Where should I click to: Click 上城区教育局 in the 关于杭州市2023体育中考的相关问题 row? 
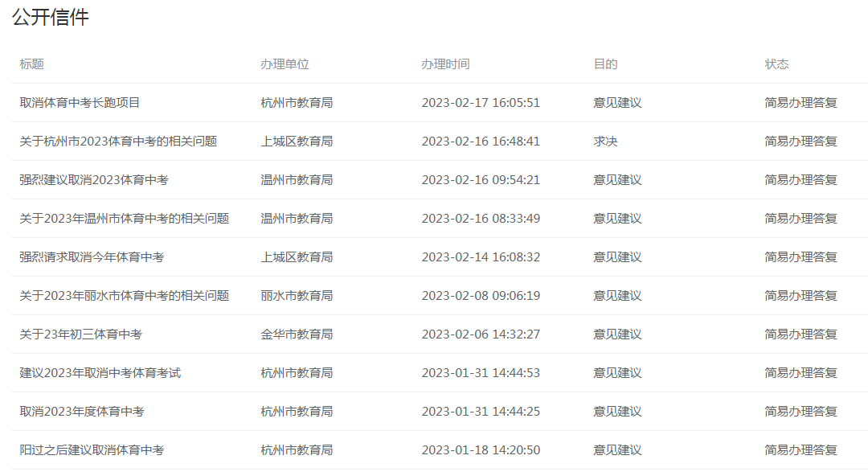297,142
